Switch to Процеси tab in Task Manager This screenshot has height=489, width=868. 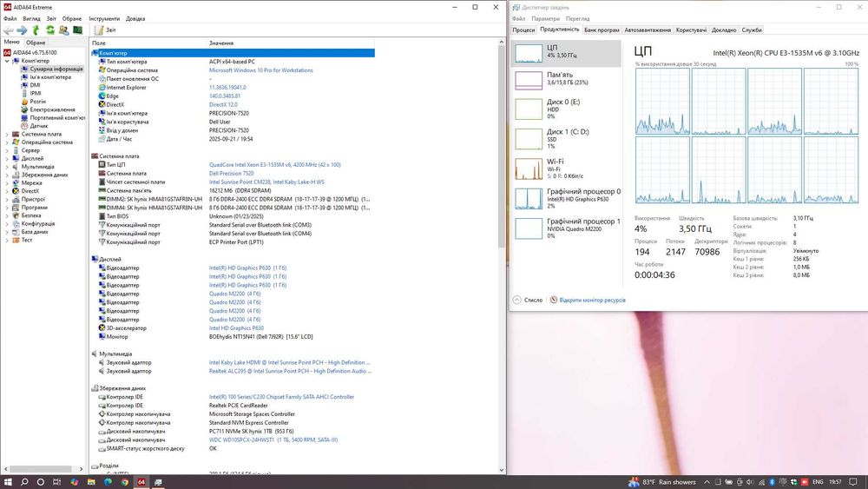pyautogui.click(x=523, y=30)
